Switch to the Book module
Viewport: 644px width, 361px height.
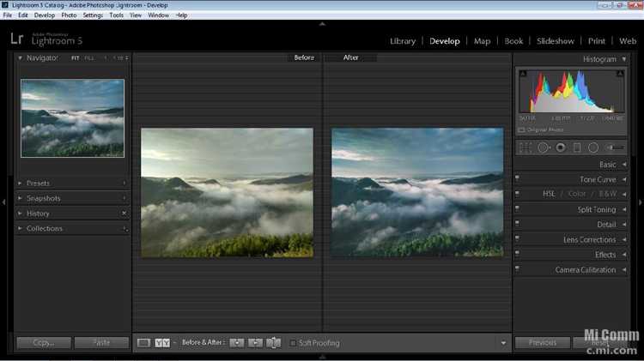[513, 41]
